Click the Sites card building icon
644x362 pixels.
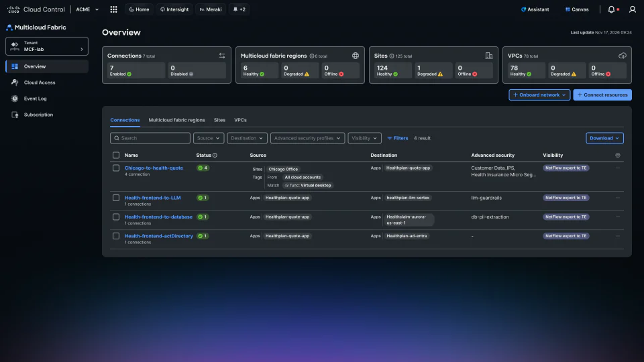489,56
